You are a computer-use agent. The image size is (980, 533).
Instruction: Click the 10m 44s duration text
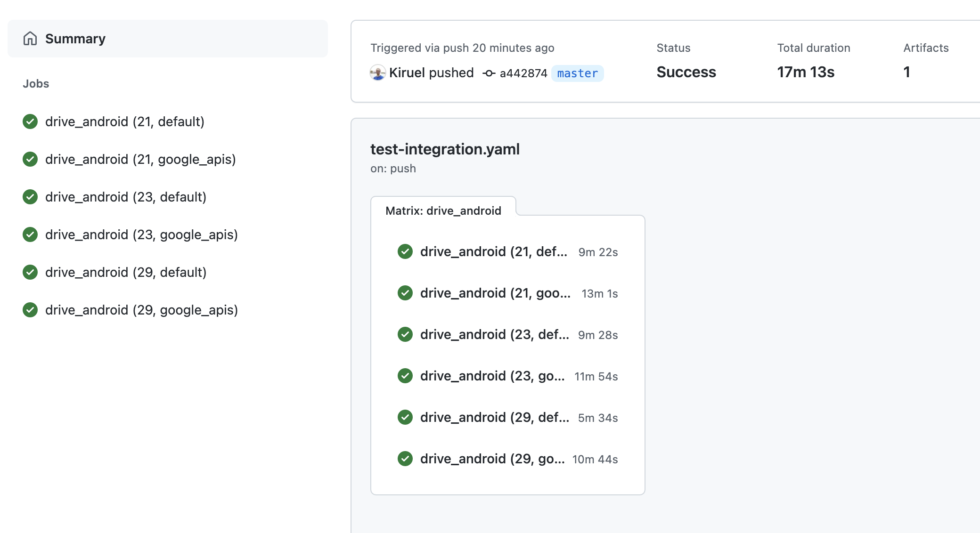595,460
